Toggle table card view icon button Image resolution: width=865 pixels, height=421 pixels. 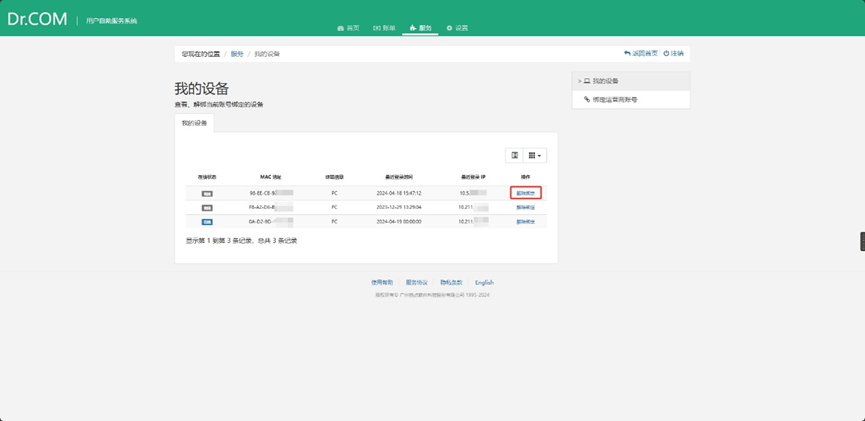pyautogui.click(x=514, y=155)
